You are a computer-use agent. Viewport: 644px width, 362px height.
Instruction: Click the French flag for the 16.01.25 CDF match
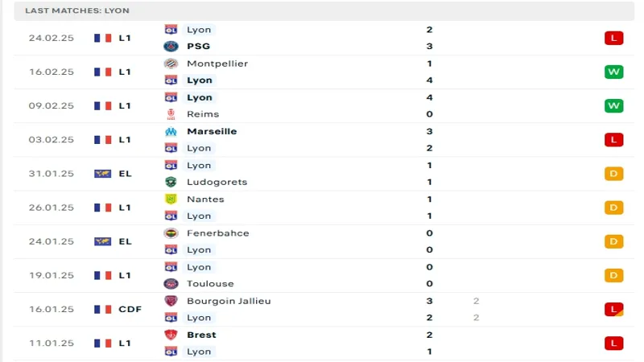102,309
